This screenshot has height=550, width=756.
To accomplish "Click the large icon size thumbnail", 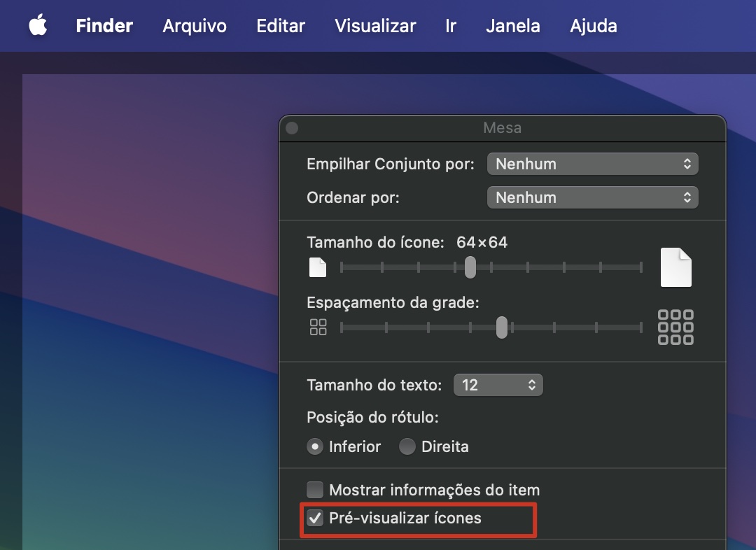I will (x=675, y=267).
